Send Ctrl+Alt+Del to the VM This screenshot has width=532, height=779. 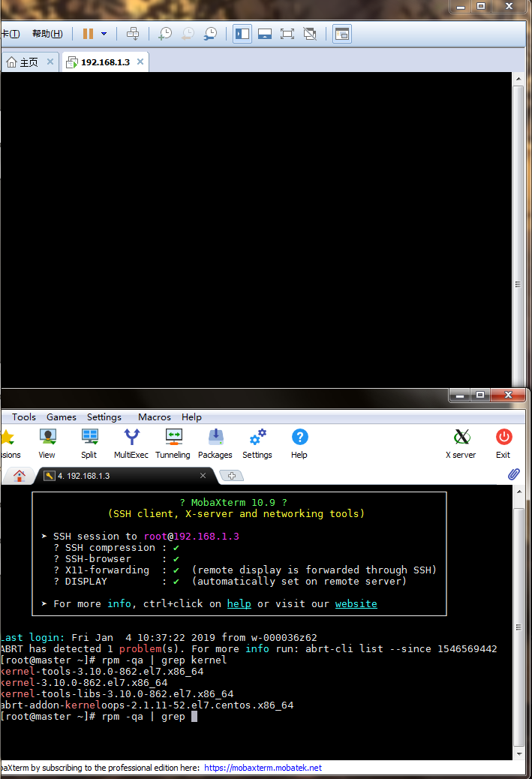tap(133, 34)
